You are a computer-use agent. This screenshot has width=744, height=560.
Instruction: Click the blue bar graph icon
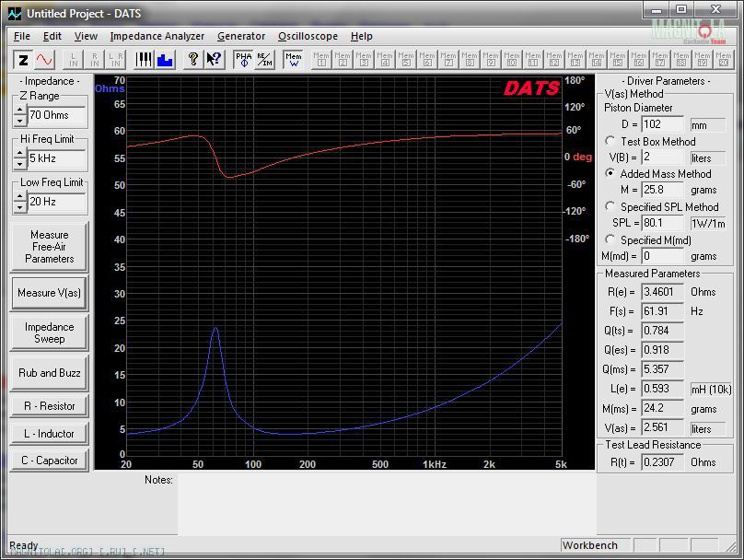(x=165, y=60)
